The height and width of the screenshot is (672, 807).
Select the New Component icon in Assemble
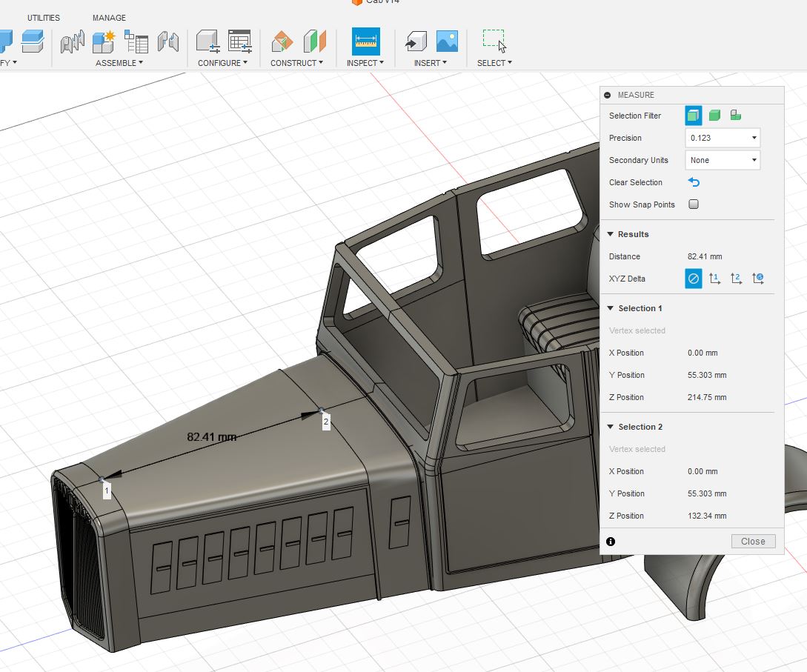(x=104, y=41)
